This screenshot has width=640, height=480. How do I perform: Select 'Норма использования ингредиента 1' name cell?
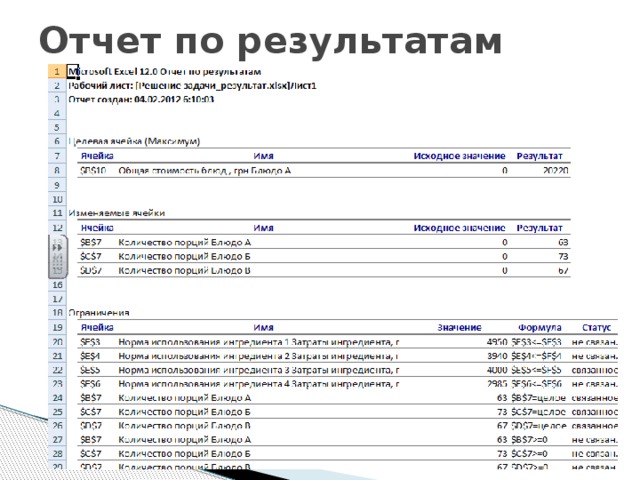259,342
